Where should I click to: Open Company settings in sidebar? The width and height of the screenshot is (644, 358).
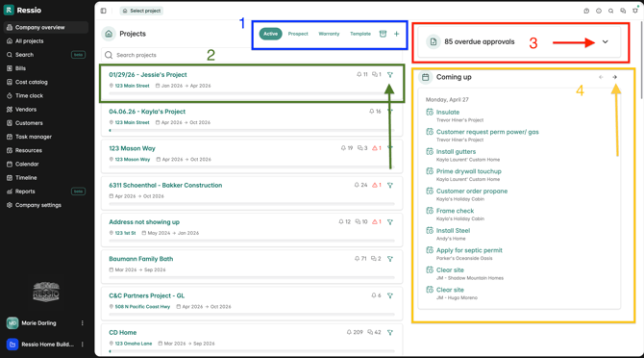(46, 205)
